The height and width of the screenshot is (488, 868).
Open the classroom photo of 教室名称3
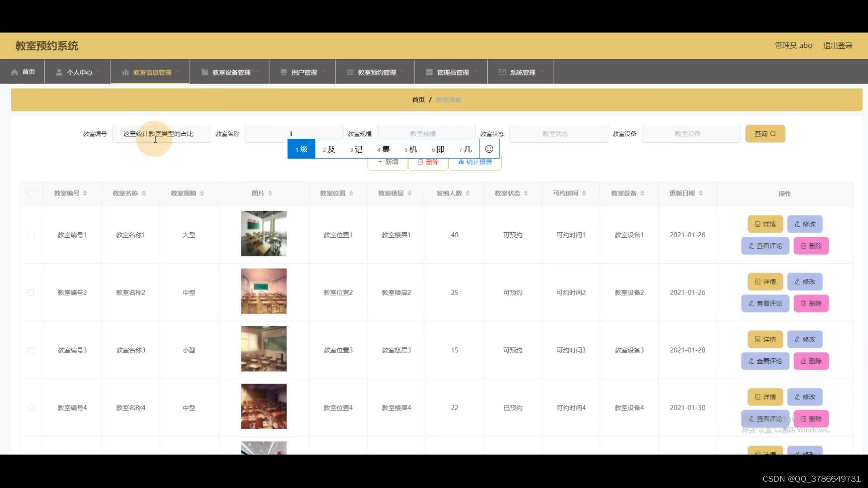pyautogui.click(x=264, y=349)
